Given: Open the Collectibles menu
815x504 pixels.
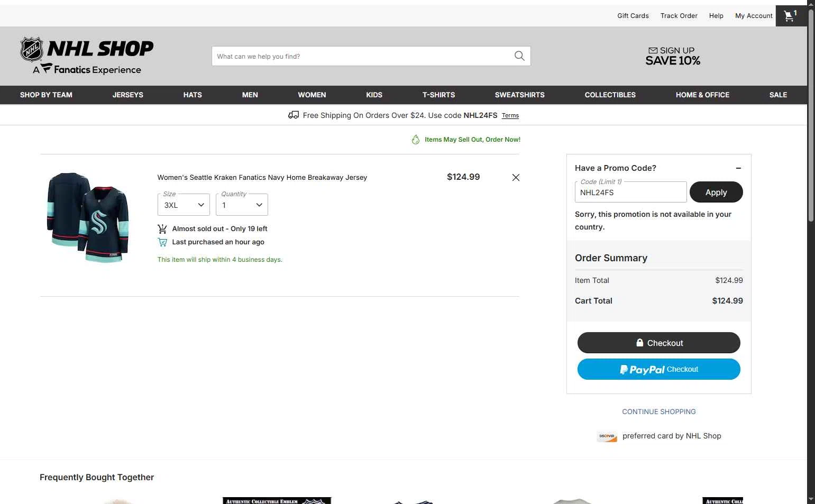Looking at the screenshot, I should point(610,95).
